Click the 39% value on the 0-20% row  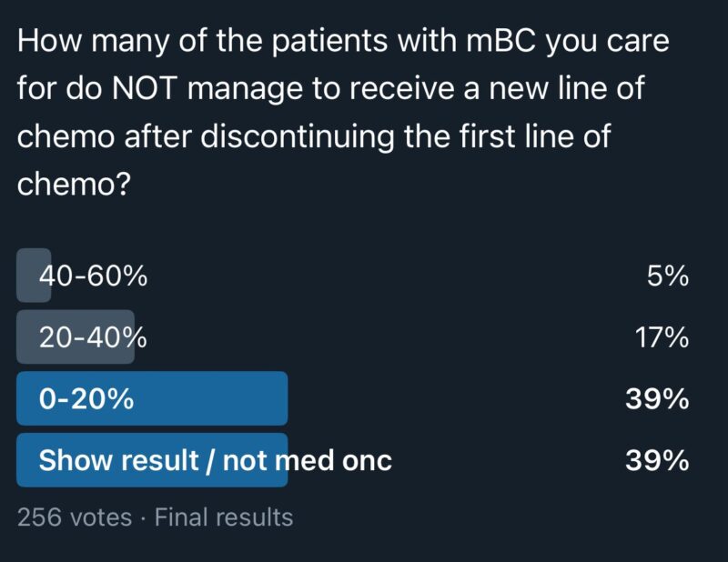tap(657, 399)
